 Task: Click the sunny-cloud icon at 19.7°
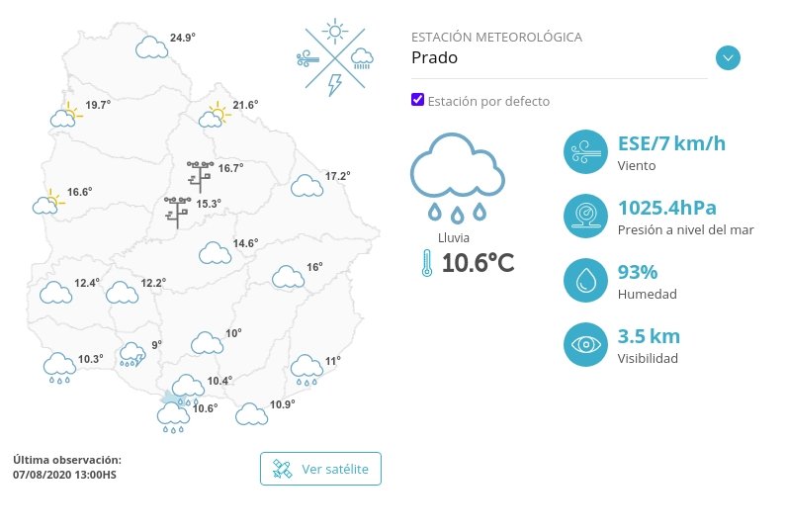(x=65, y=116)
